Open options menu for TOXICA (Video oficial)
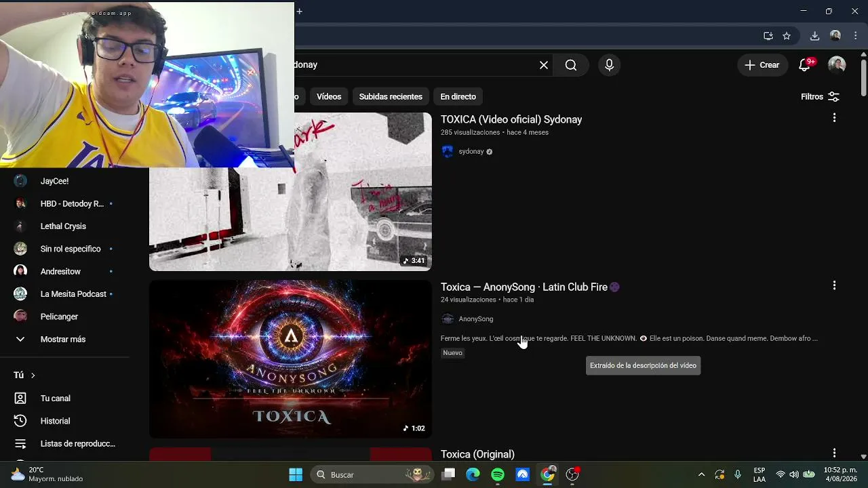This screenshot has height=488, width=868. pyautogui.click(x=834, y=118)
